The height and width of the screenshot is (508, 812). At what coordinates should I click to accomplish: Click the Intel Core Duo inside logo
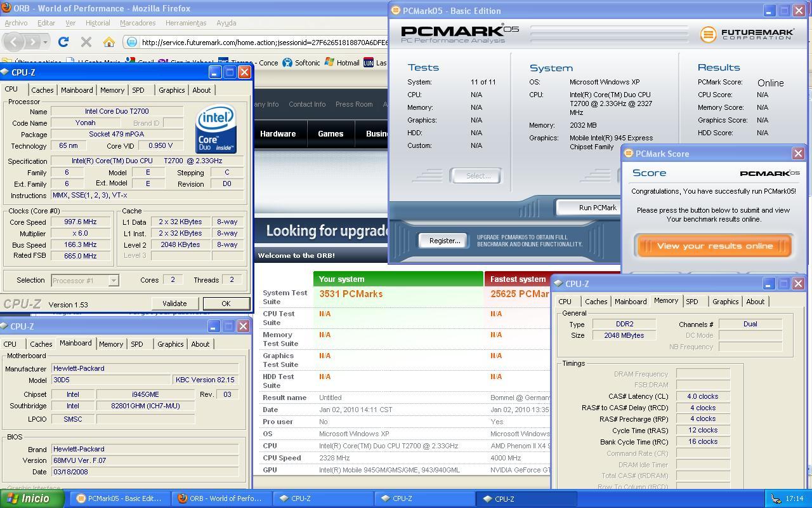tap(216, 130)
